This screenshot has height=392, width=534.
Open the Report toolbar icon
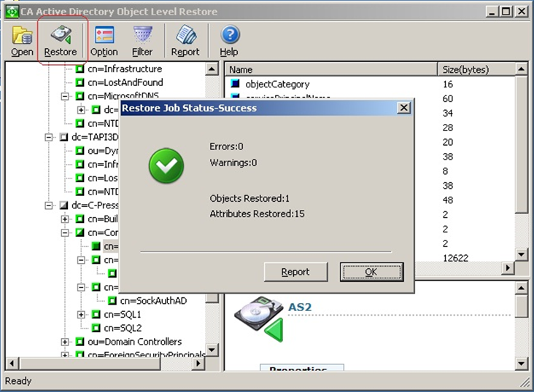pos(185,42)
